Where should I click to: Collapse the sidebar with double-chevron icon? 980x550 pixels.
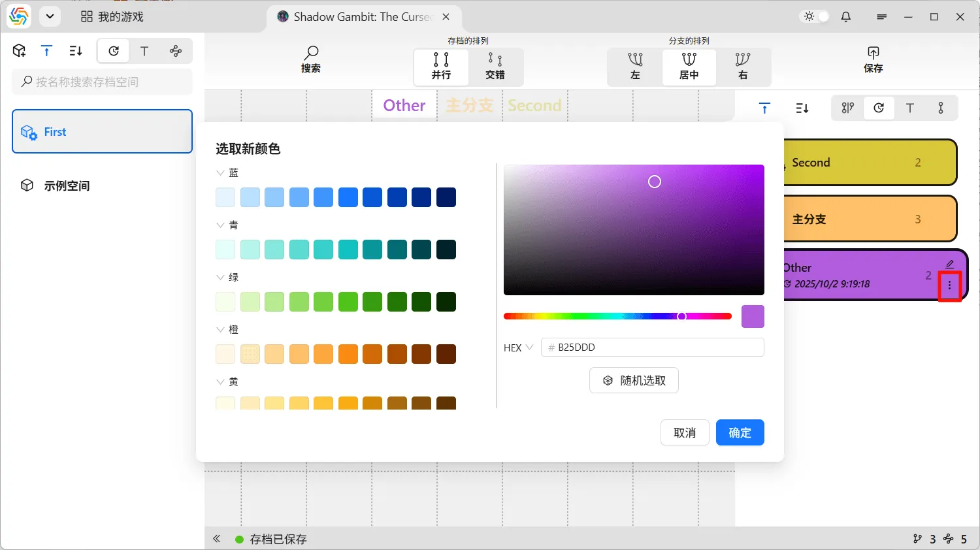tap(217, 539)
